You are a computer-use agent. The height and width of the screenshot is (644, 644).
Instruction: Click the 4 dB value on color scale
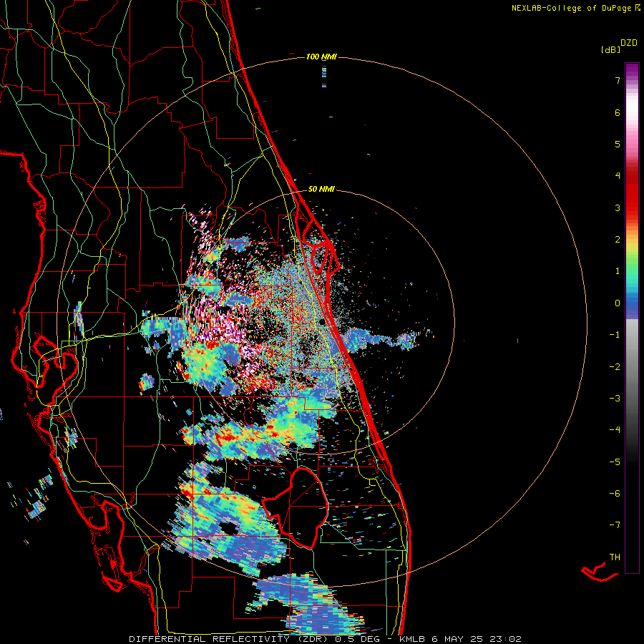pyautogui.click(x=618, y=176)
